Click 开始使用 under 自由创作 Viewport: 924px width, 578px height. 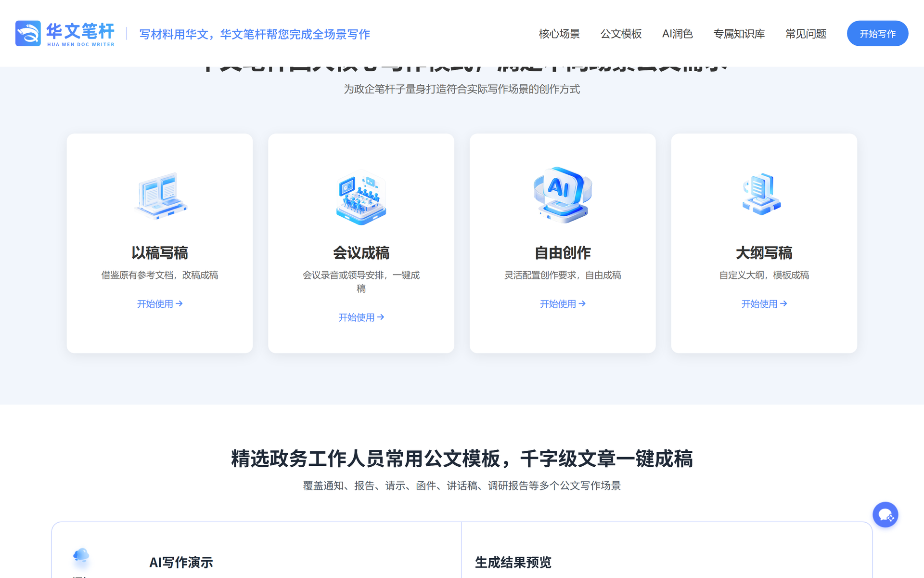563,304
